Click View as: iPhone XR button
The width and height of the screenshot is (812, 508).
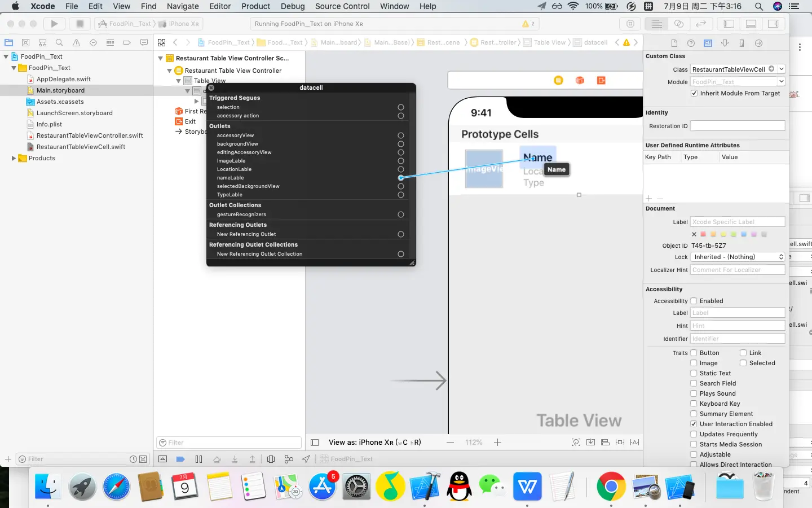click(375, 443)
